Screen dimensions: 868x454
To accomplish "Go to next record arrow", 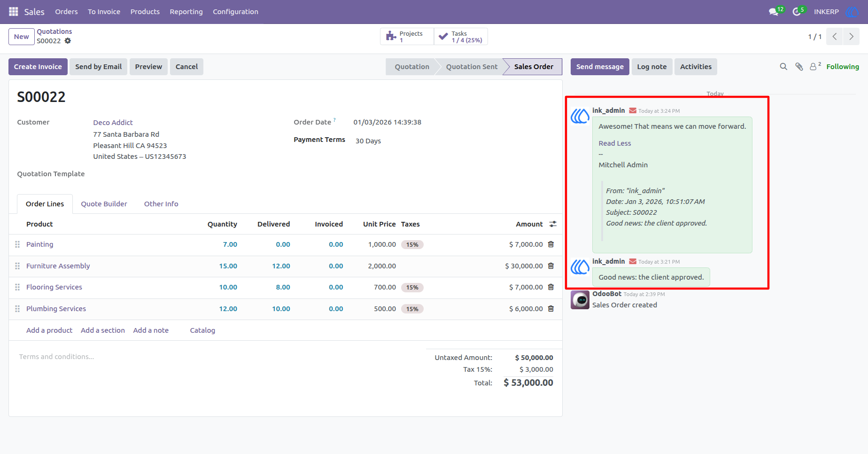I will pos(851,37).
